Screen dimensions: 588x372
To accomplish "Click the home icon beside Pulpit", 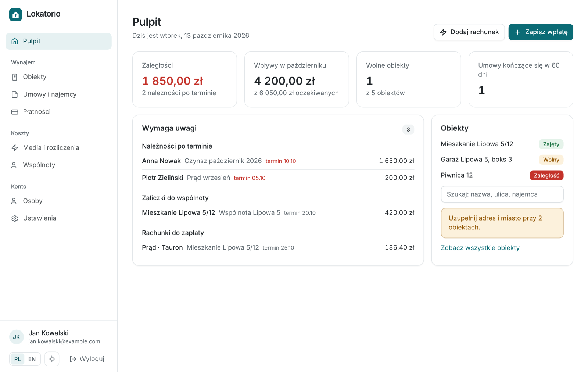I will click(x=15, y=41).
